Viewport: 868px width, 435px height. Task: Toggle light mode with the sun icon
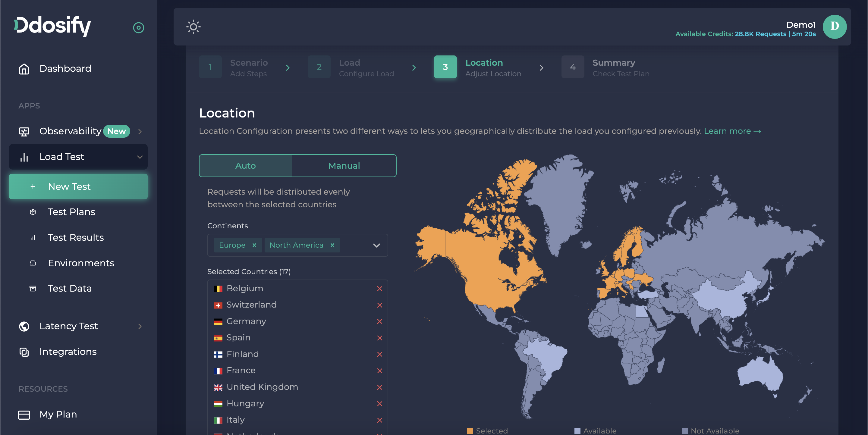point(193,27)
